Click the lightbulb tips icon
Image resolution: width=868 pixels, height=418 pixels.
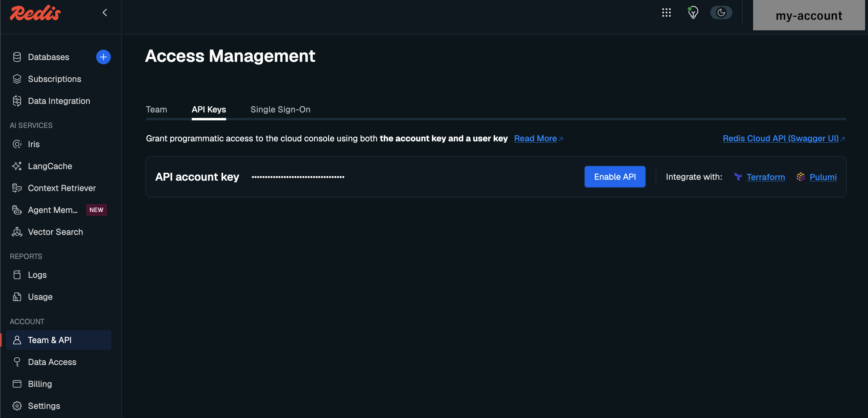coord(693,13)
